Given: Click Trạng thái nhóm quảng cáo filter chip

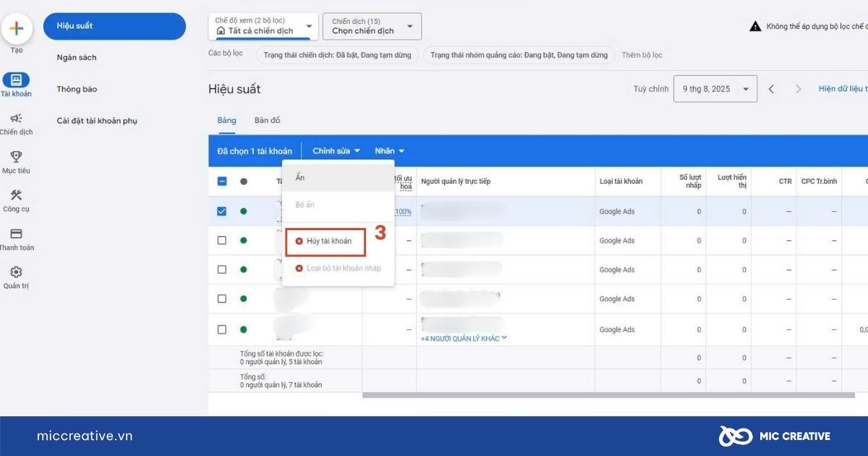Looking at the screenshot, I should [x=519, y=55].
